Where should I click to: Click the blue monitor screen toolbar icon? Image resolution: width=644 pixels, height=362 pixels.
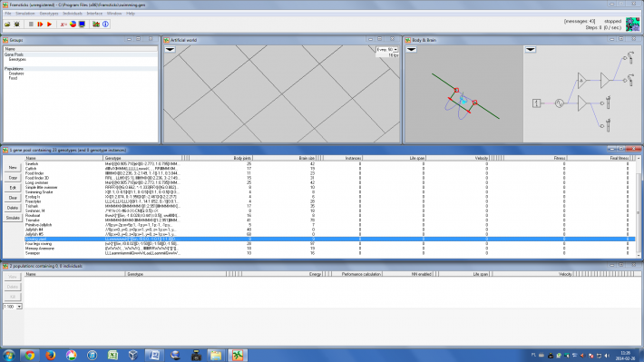point(83,24)
